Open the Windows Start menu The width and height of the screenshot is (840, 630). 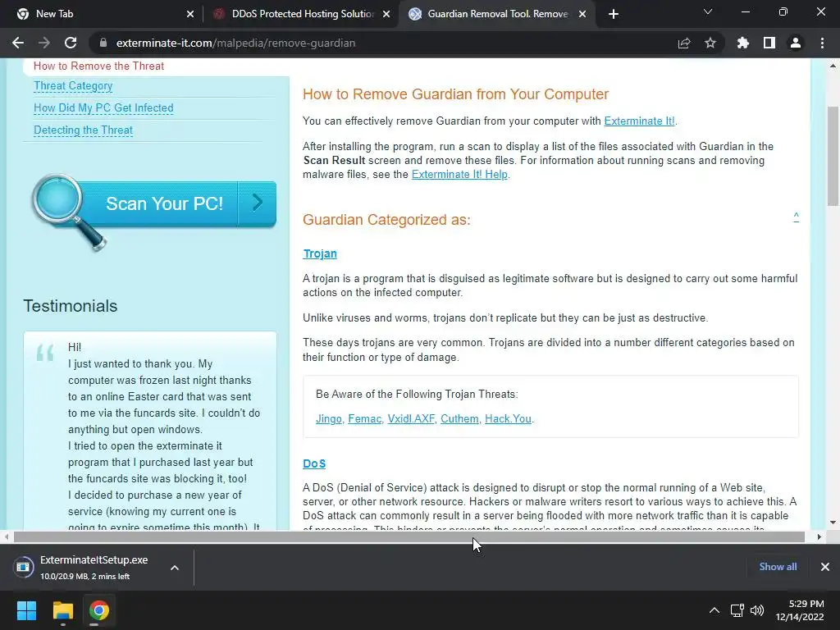(x=26, y=610)
